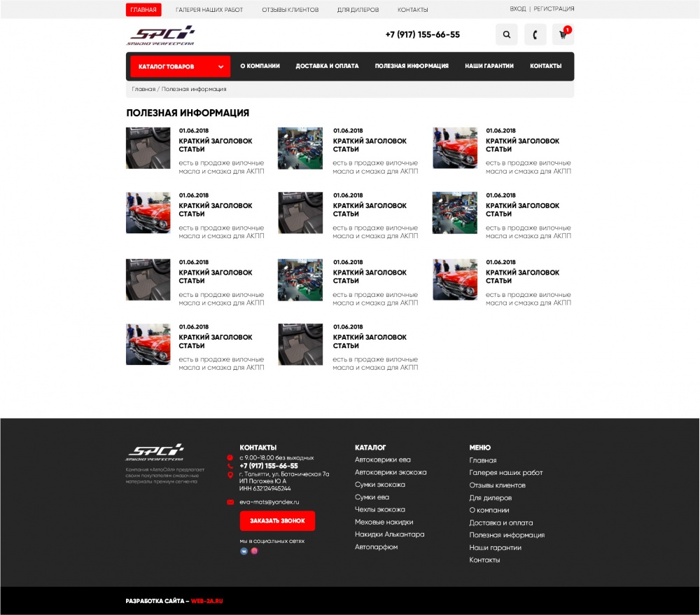Click Главная in the breadcrumb trail
Image resolution: width=700 pixels, height=615 pixels.
[x=143, y=89]
